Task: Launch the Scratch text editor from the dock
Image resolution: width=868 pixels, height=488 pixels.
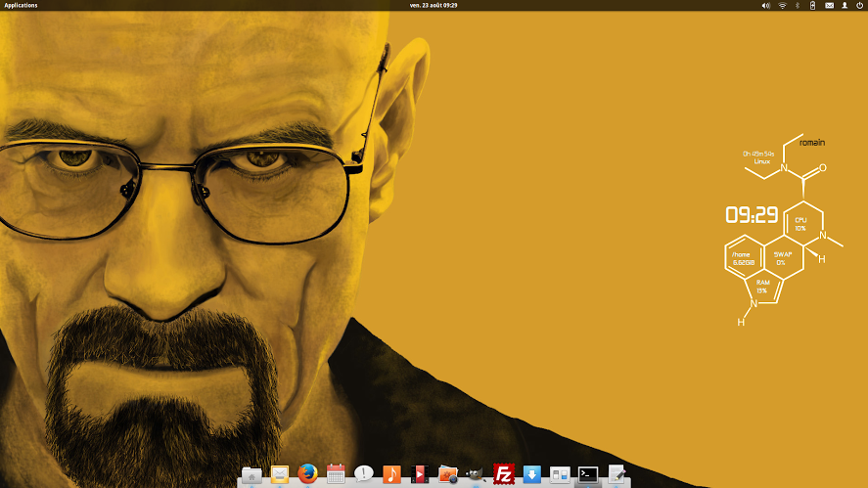Action: click(617, 474)
